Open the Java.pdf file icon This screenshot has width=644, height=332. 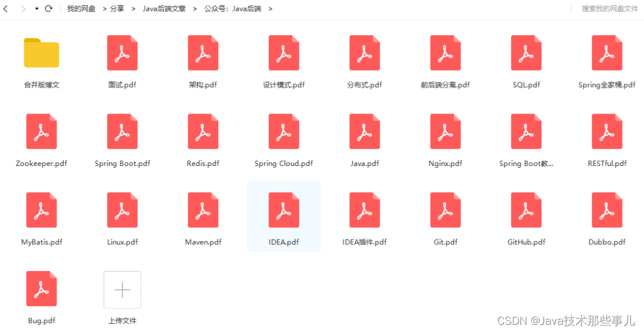pos(365,131)
